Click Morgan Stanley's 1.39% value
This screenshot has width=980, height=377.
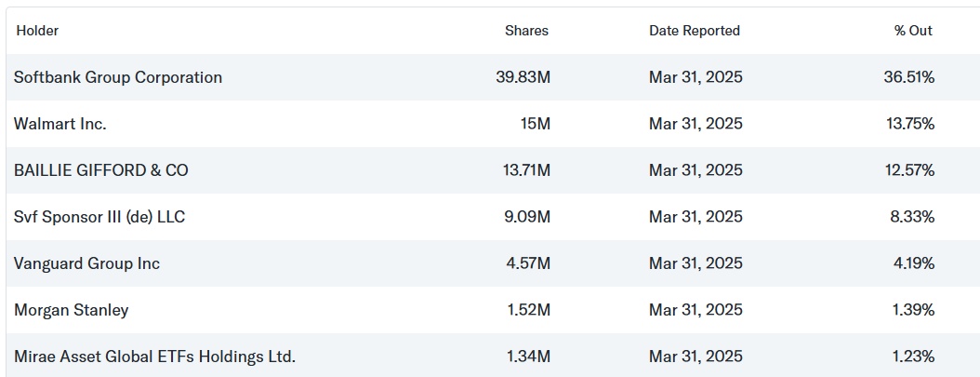pyautogui.click(x=911, y=310)
